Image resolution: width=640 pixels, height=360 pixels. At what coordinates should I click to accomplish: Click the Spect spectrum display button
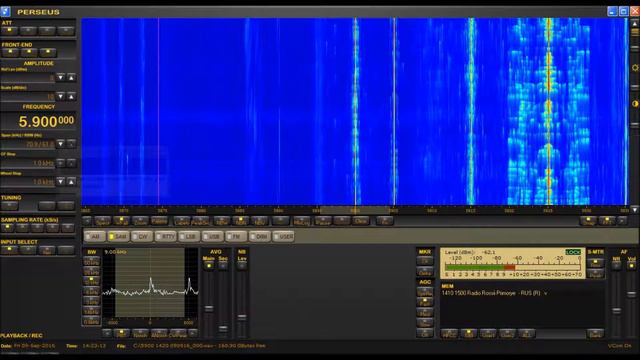tap(102, 221)
